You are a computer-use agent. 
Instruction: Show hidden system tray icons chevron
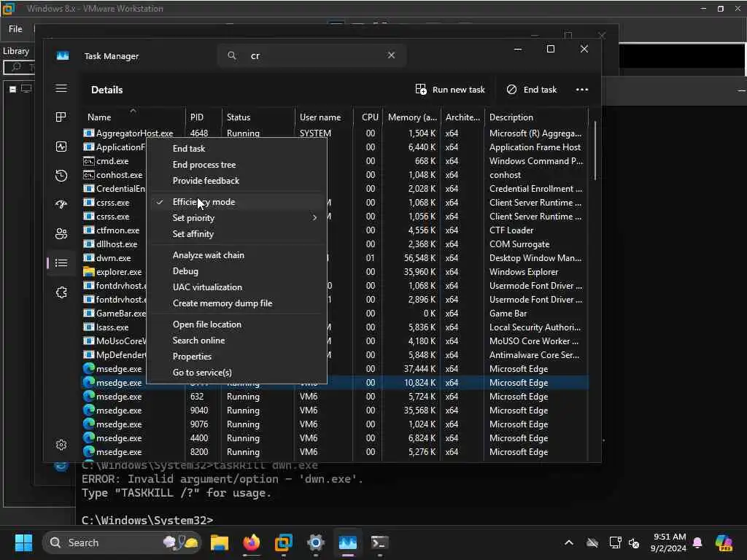[569, 542]
